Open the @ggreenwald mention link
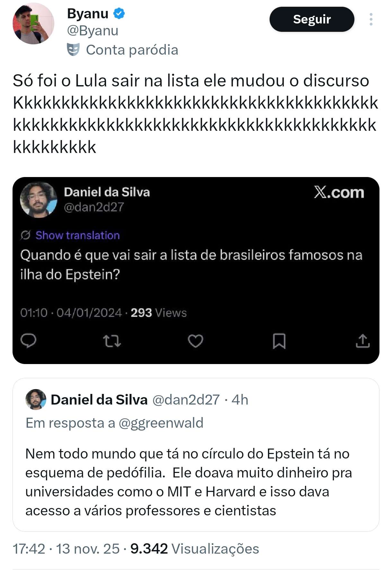Screen dimensions: 392x570 click(161, 423)
